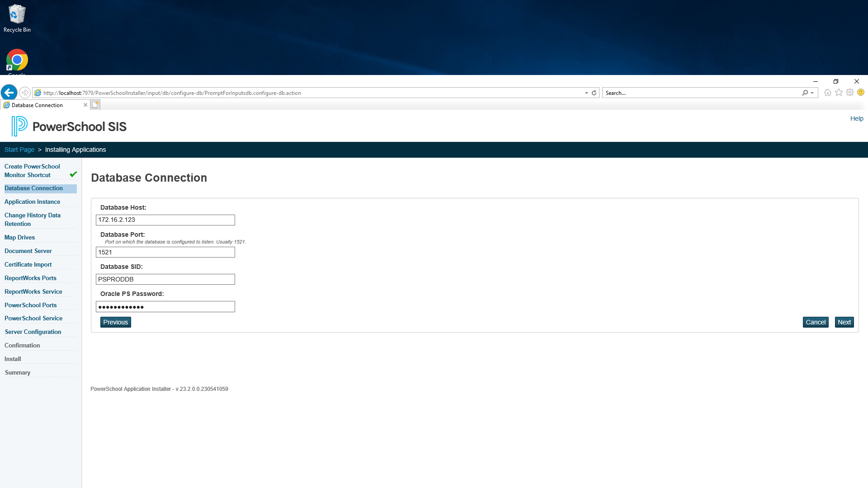The image size is (868, 488).
Task: Open PowerSchool Ports step
Action: point(31,305)
